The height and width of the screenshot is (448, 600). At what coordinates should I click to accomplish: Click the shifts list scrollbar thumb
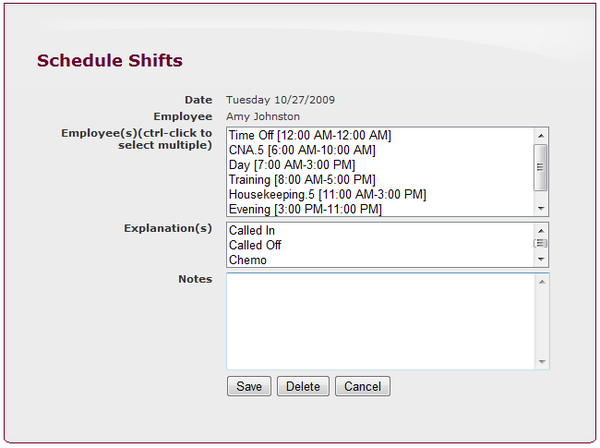pos(541,167)
